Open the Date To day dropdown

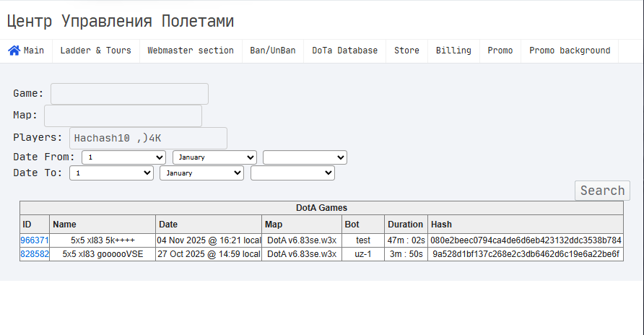[111, 173]
